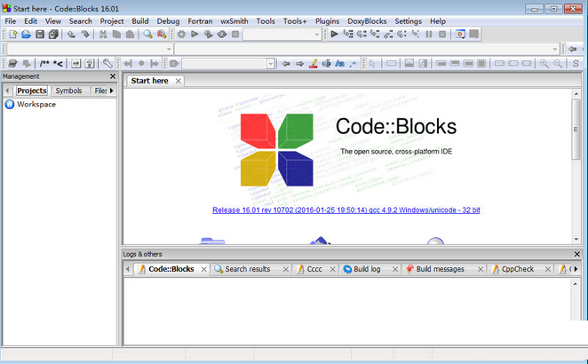Open the Debugging windows icon
This screenshot has width=588, height=364.
(x=460, y=35)
